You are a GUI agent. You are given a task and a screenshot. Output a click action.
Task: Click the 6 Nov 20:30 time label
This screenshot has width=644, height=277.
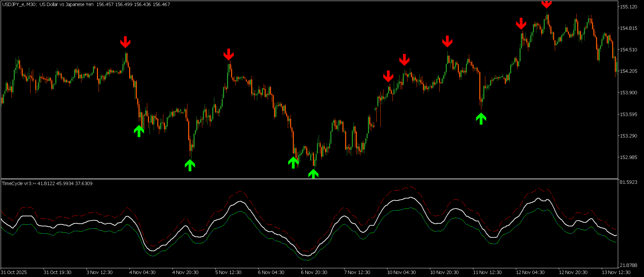coord(314,272)
